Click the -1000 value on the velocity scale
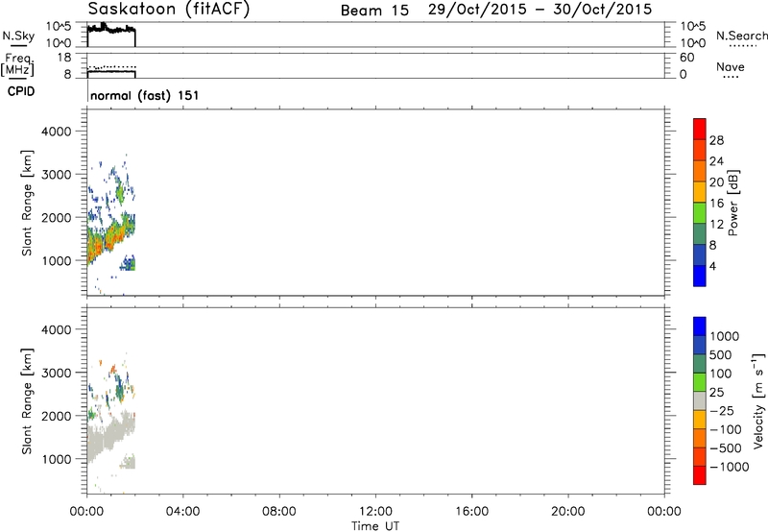The height and width of the screenshot is (532, 768). point(730,467)
